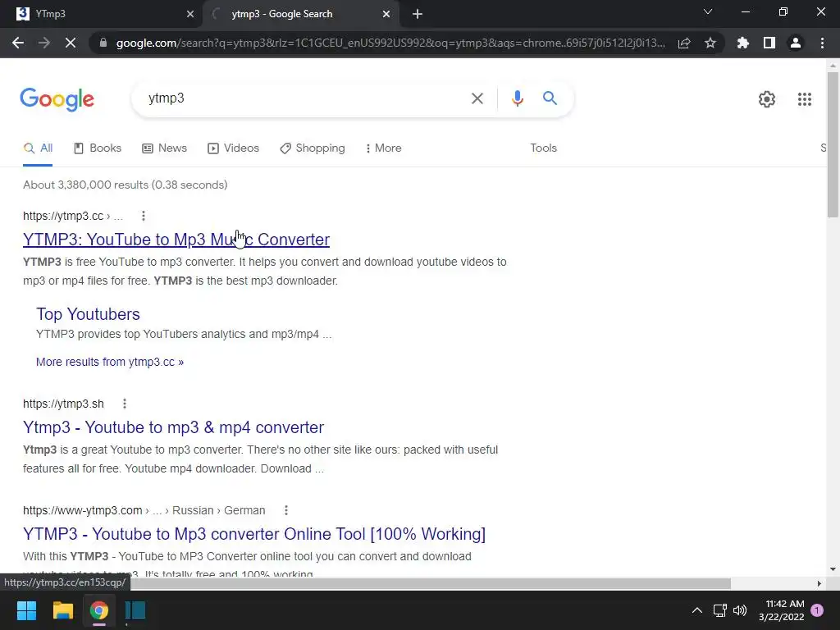
Task: Show more results from ytmp3.cc
Action: pyautogui.click(x=110, y=362)
